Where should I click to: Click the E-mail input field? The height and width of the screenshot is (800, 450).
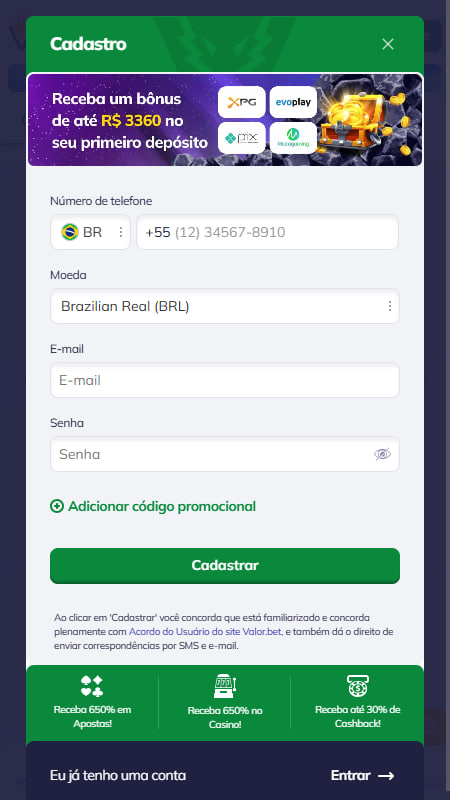click(x=224, y=380)
